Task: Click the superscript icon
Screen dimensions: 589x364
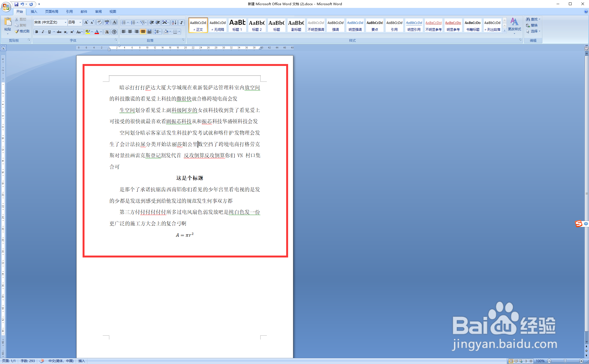Action: click(x=72, y=32)
